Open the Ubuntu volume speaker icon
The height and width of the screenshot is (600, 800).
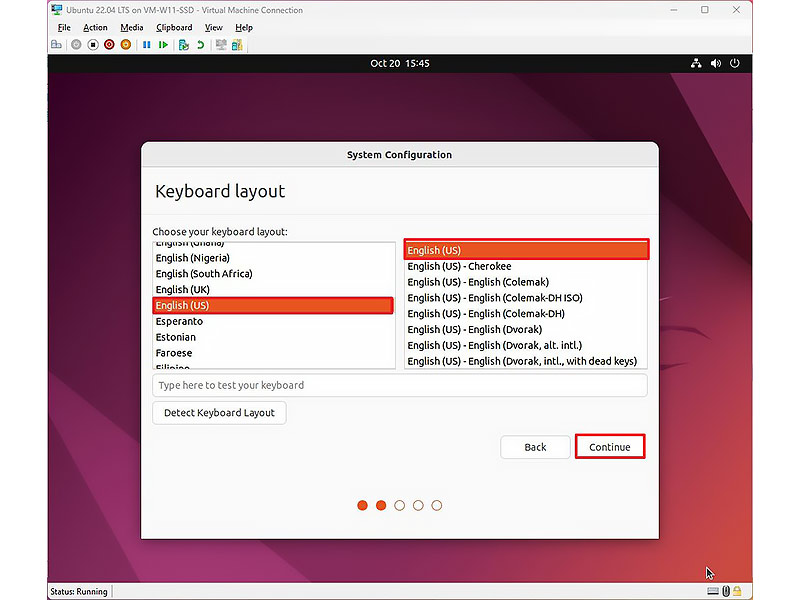click(716, 63)
